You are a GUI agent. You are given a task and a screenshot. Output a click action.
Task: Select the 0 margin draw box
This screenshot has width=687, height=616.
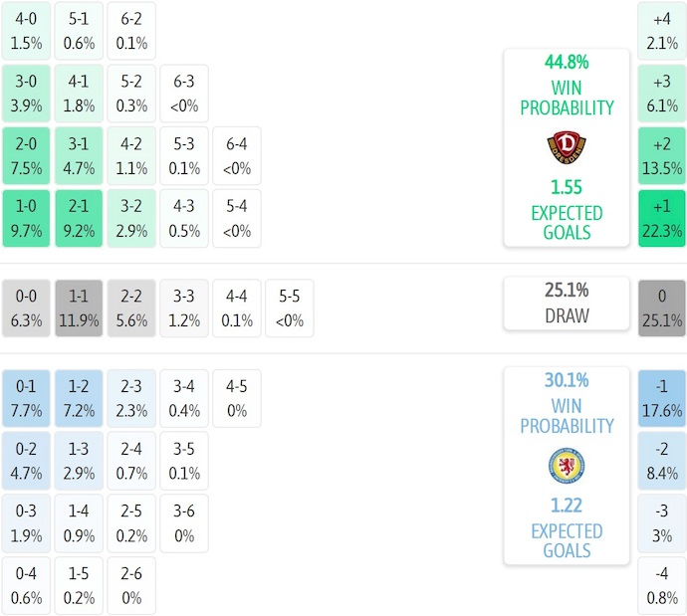tap(661, 308)
